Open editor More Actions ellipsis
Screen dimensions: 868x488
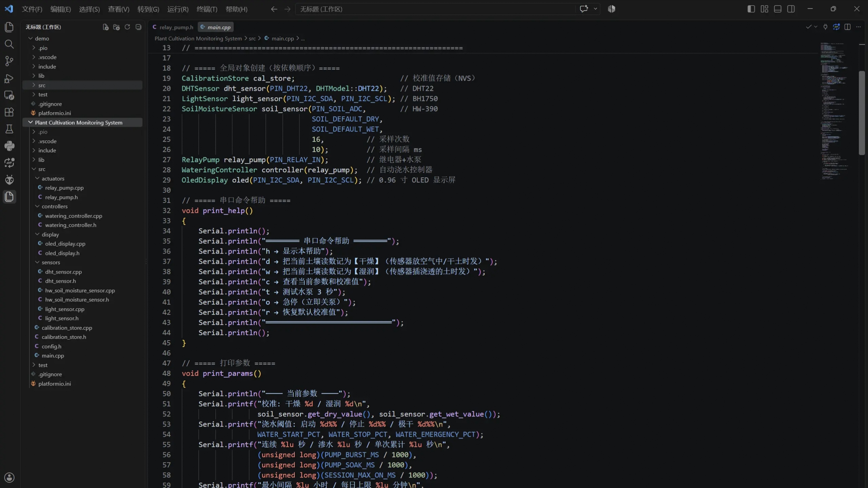[x=858, y=27]
